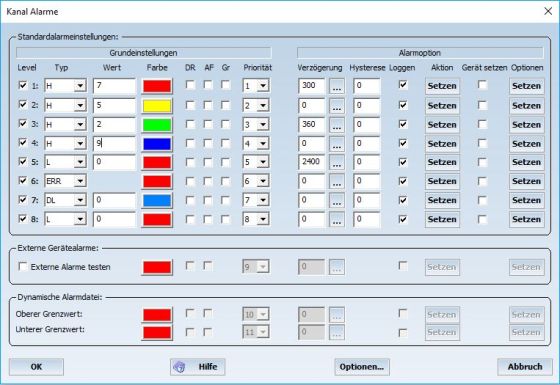Pick the color swatch for 'Externe Alarme testen'
This screenshot has height=385, width=560.
(157, 267)
